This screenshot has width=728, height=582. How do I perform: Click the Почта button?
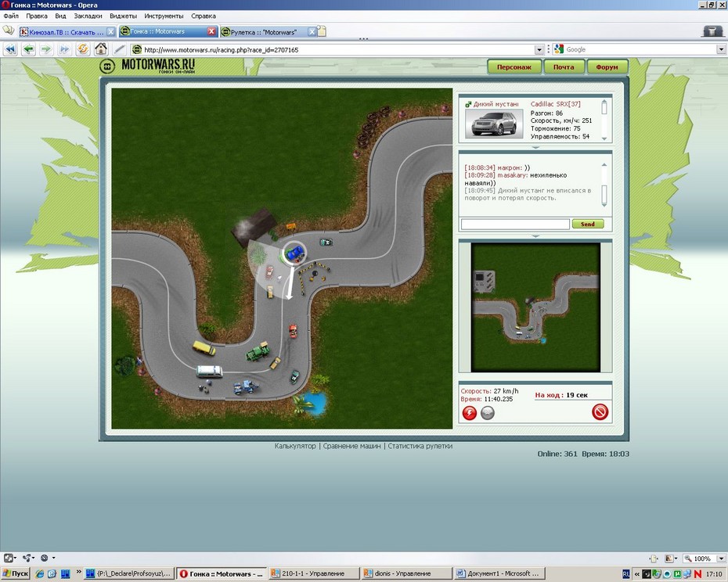(564, 66)
